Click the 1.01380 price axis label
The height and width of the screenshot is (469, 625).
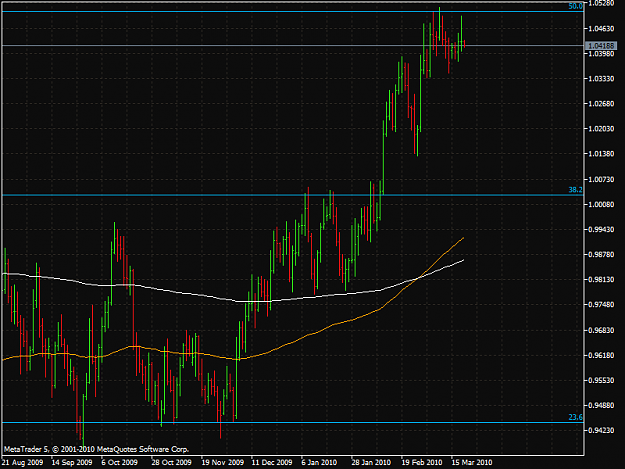[x=601, y=154]
